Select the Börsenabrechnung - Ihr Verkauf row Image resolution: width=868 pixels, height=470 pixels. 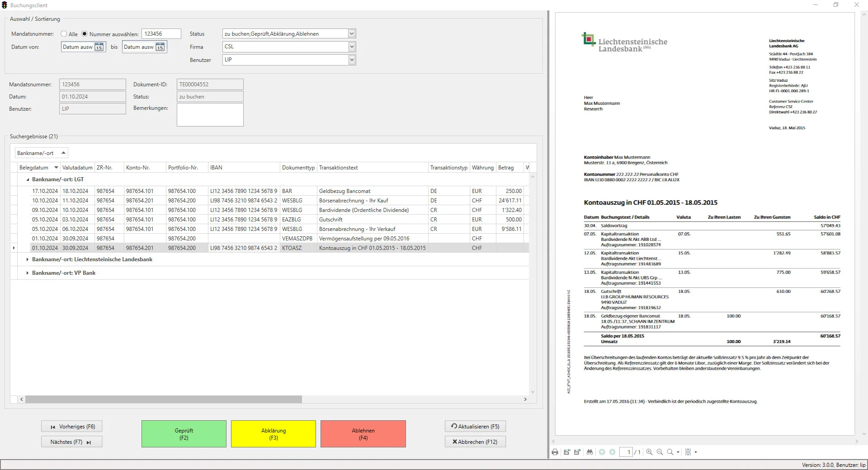pos(273,229)
